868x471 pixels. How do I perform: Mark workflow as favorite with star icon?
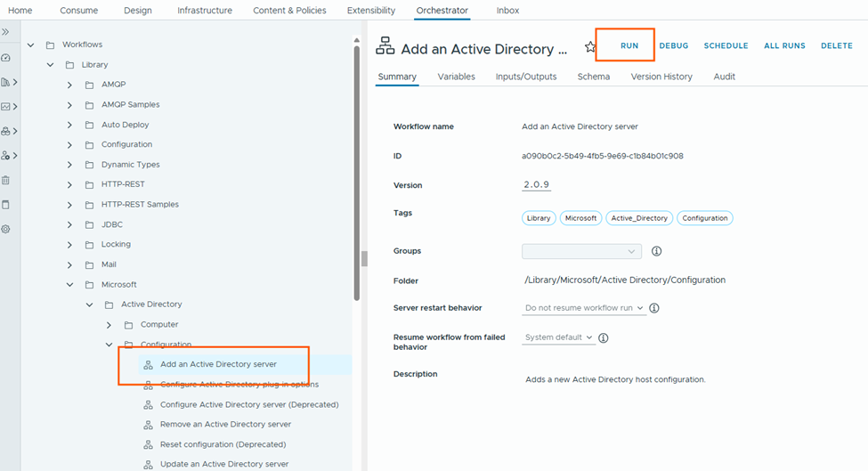(x=590, y=47)
